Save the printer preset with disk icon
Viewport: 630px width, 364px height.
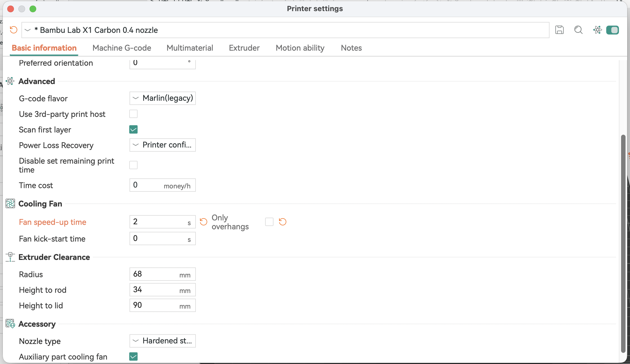559,30
